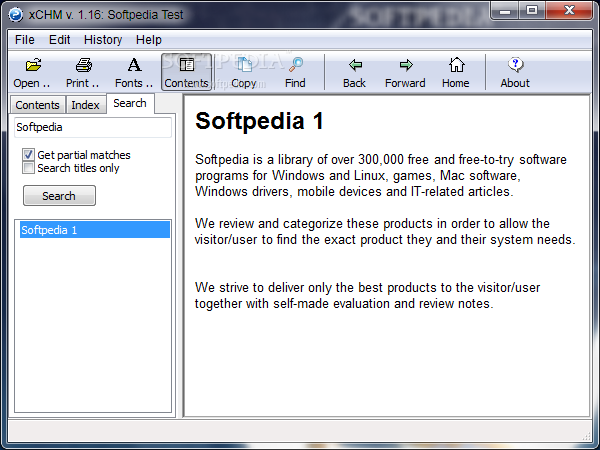This screenshot has width=600, height=450.
Task: Toggle the Contents panel toolbar button
Action: (186, 72)
